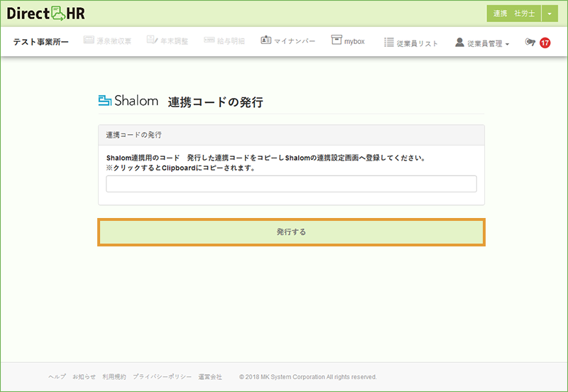Click the 給与明細 icon
This screenshot has height=392, width=568.
point(209,40)
